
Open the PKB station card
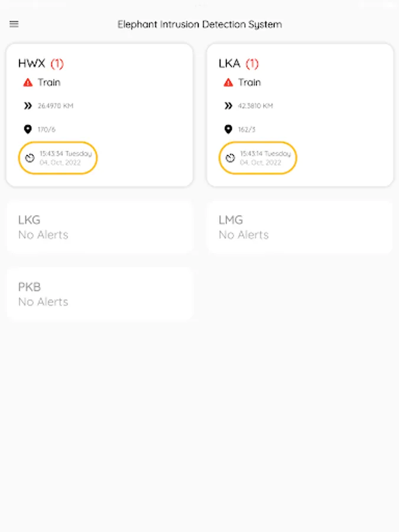click(99, 294)
